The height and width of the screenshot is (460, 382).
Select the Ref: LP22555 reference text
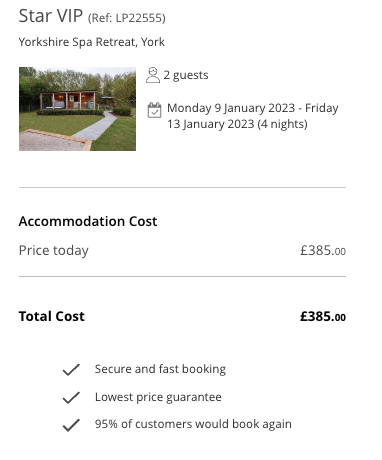[x=127, y=18]
